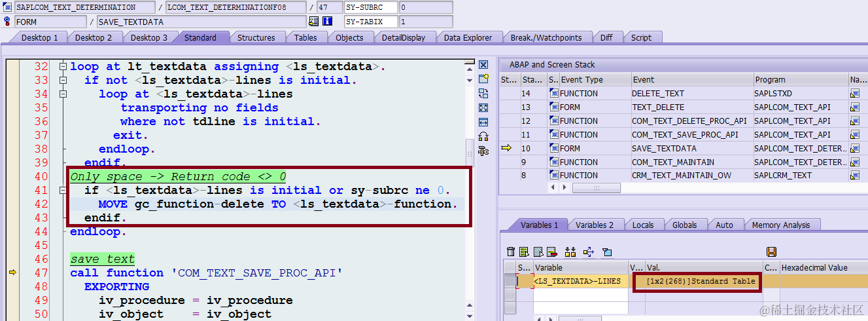
Task: Open navigation icon for COM_TEXT_MAINTAIN row
Action: click(854, 162)
